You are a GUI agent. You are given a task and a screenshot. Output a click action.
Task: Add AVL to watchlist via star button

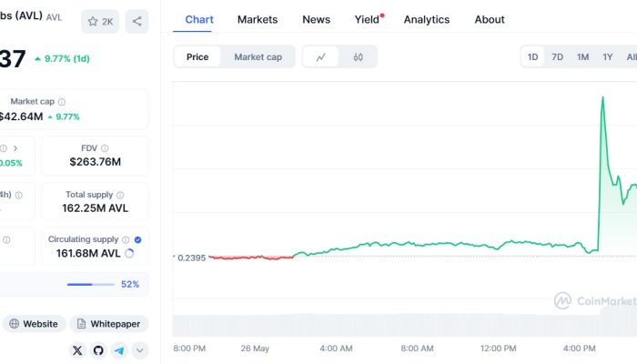(99, 21)
